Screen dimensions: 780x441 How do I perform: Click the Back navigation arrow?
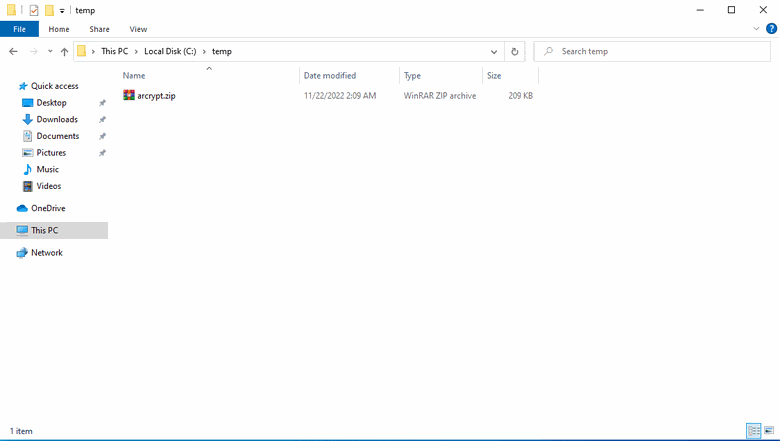click(x=13, y=51)
